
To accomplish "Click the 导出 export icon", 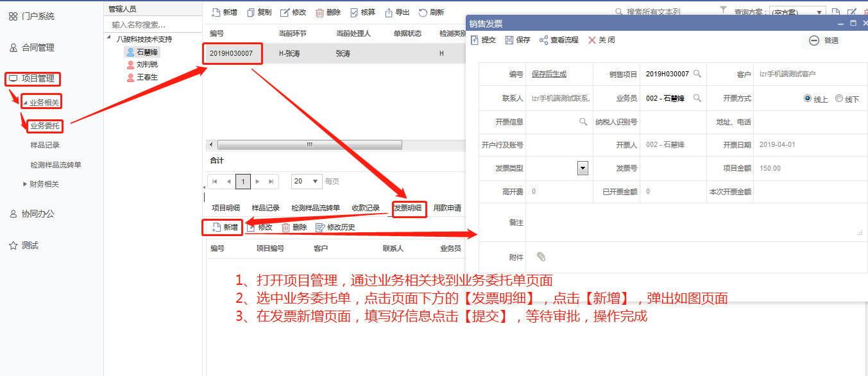I will [x=388, y=12].
